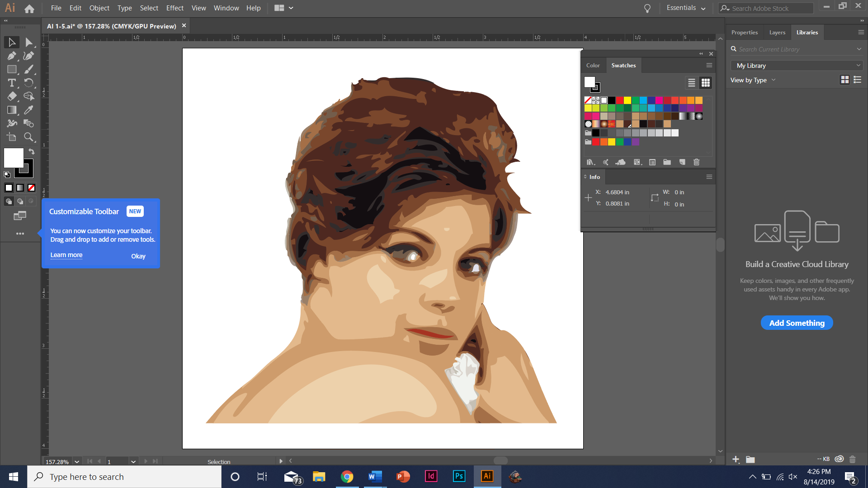868x488 pixels.
Task: Reset to default fill and stroke
Action: [7, 174]
